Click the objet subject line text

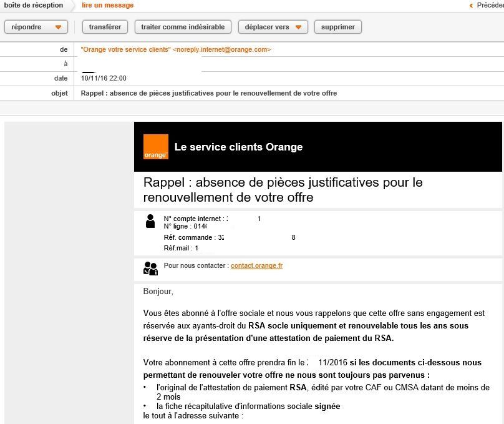tap(208, 93)
